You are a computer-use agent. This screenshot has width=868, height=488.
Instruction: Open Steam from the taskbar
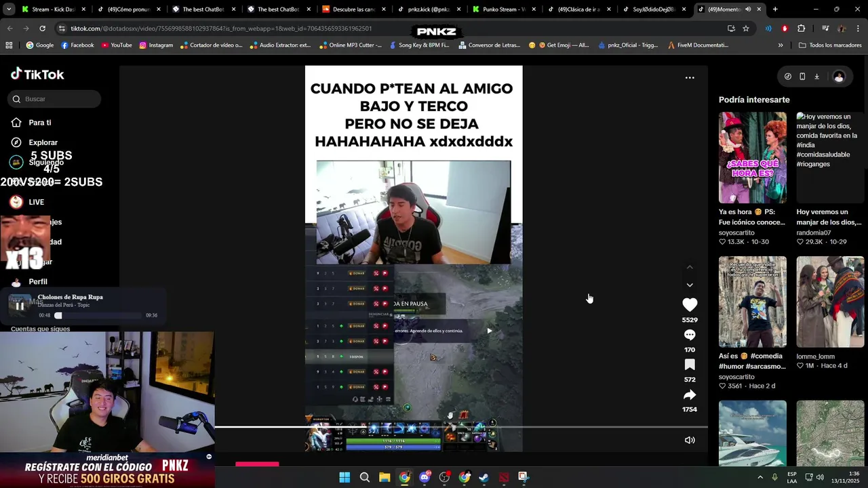[x=484, y=477]
